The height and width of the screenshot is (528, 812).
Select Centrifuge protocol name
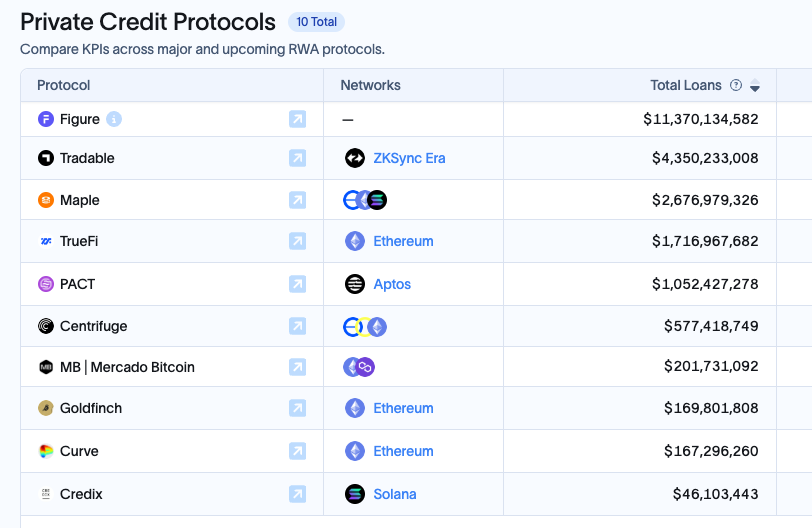click(x=93, y=326)
